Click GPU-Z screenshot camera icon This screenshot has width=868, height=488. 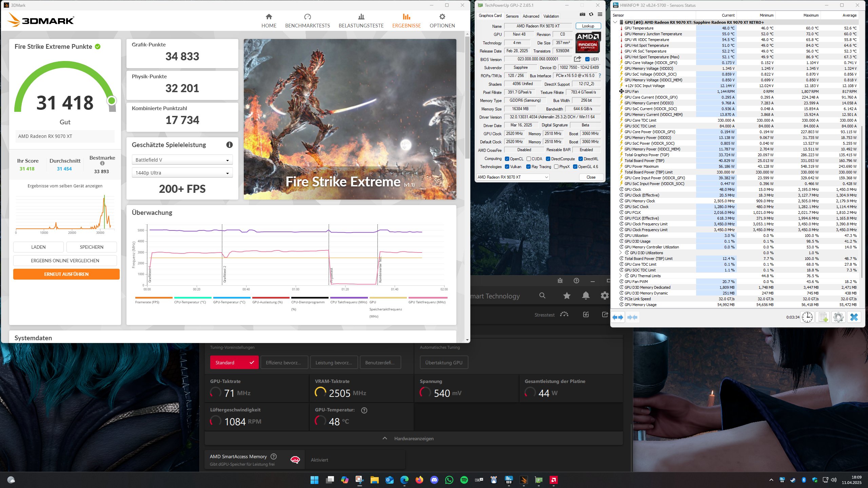tap(582, 14)
